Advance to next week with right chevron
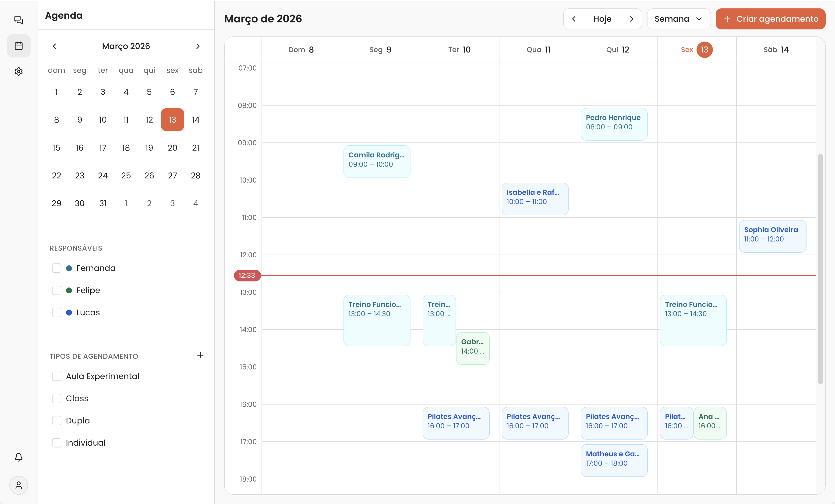 pos(631,19)
